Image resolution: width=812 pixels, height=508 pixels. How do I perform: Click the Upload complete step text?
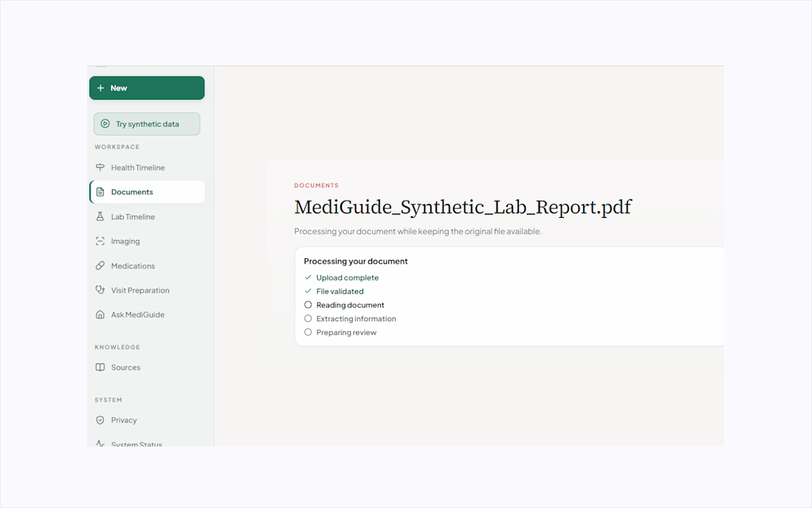tap(348, 278)
